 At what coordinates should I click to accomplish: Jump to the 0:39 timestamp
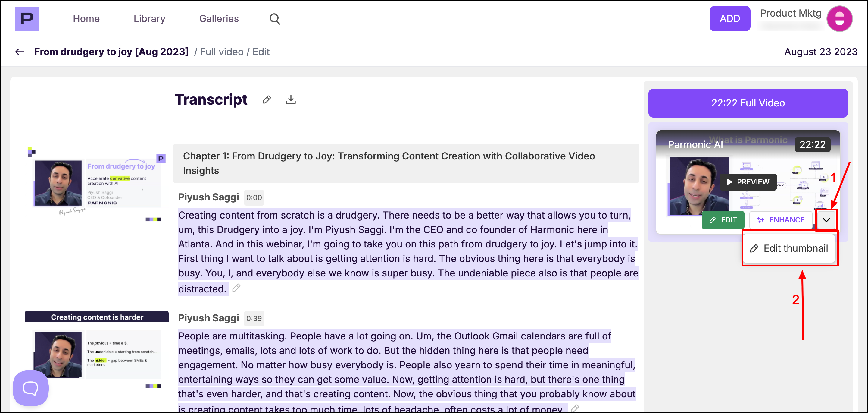pyautogui.click(x=254, y=318)
